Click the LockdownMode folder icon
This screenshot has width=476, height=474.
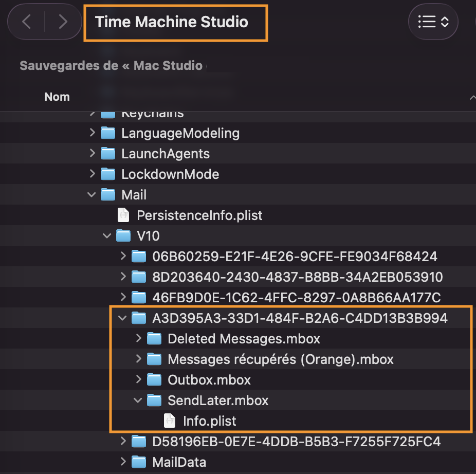[x=108, y=174]
